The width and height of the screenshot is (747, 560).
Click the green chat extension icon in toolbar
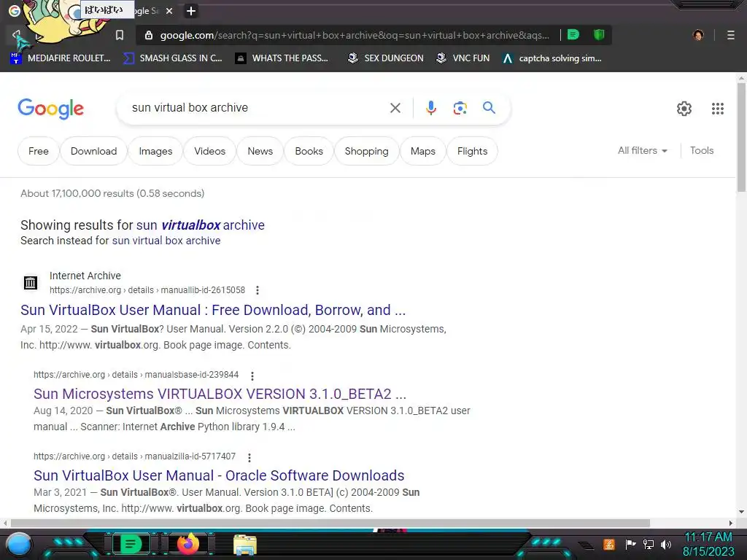(x=573, y=34)
